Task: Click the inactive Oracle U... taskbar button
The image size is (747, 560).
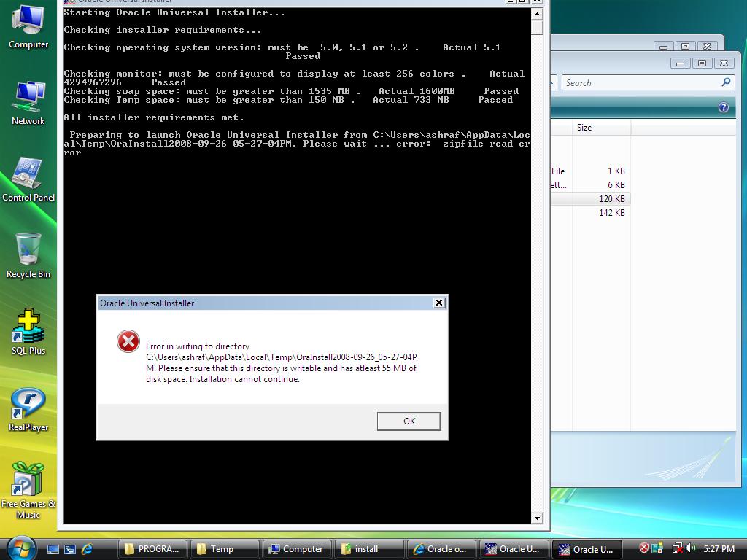Action: point(513,549)
